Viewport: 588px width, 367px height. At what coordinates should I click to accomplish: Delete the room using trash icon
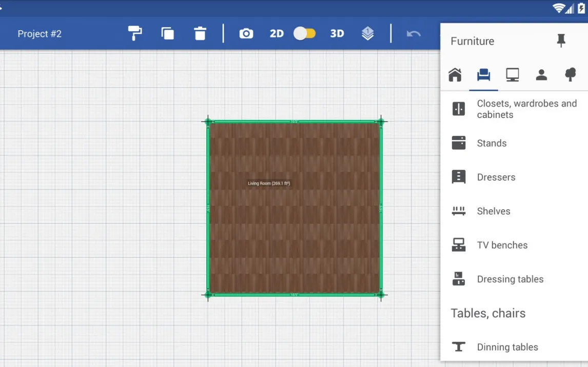point(200,34)
